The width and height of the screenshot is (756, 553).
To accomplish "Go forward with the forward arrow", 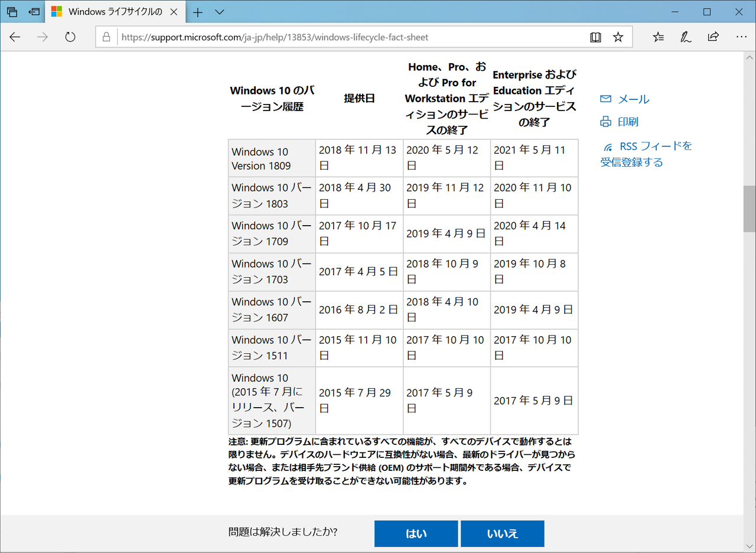I will 43,37.
